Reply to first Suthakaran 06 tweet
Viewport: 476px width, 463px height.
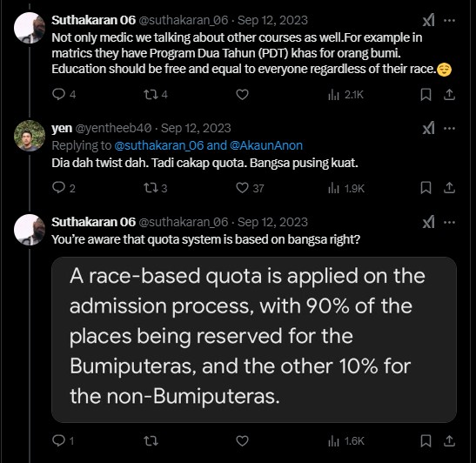(64, 94)
